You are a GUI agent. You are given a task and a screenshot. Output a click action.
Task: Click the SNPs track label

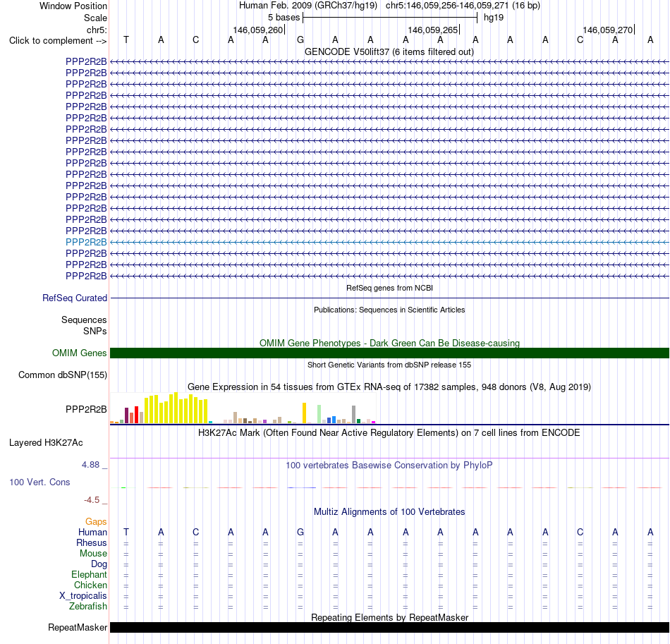[95, 332]
